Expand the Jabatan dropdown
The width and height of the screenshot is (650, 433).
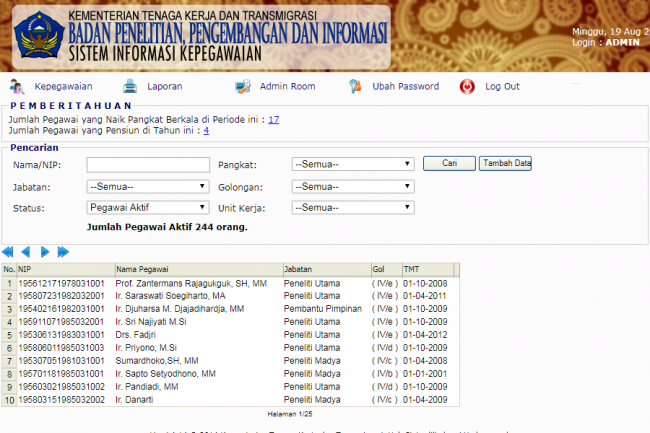point(147,186)
